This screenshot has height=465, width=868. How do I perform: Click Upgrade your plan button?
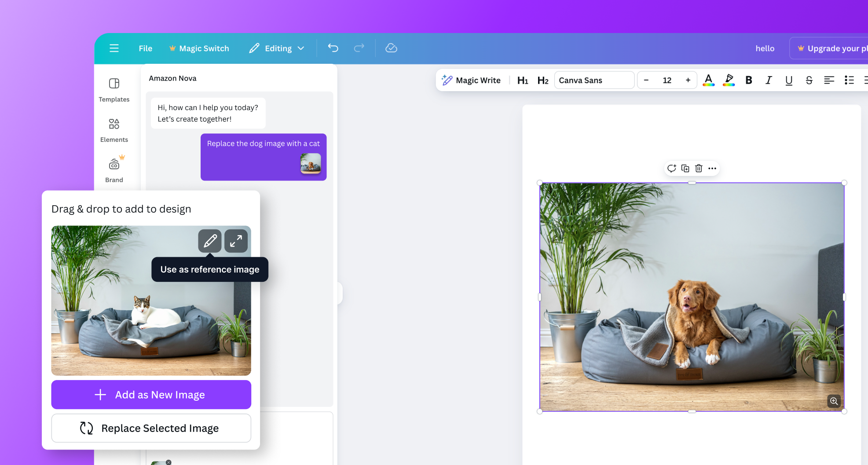[x=830, y=48]
